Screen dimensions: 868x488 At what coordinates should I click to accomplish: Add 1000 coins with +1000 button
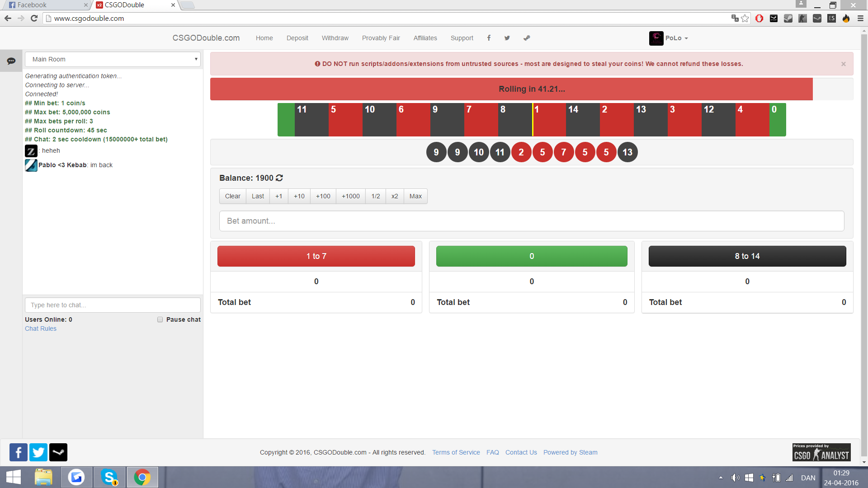[x=351, y=196]
